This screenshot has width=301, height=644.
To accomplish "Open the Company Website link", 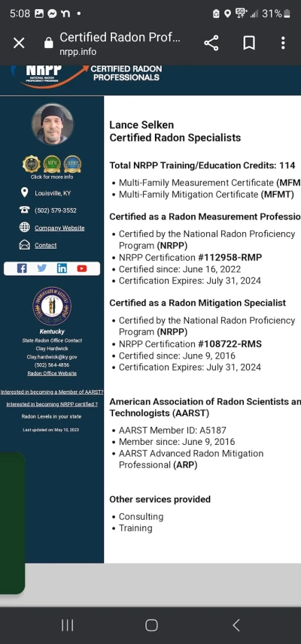I will tap(59, 228).
